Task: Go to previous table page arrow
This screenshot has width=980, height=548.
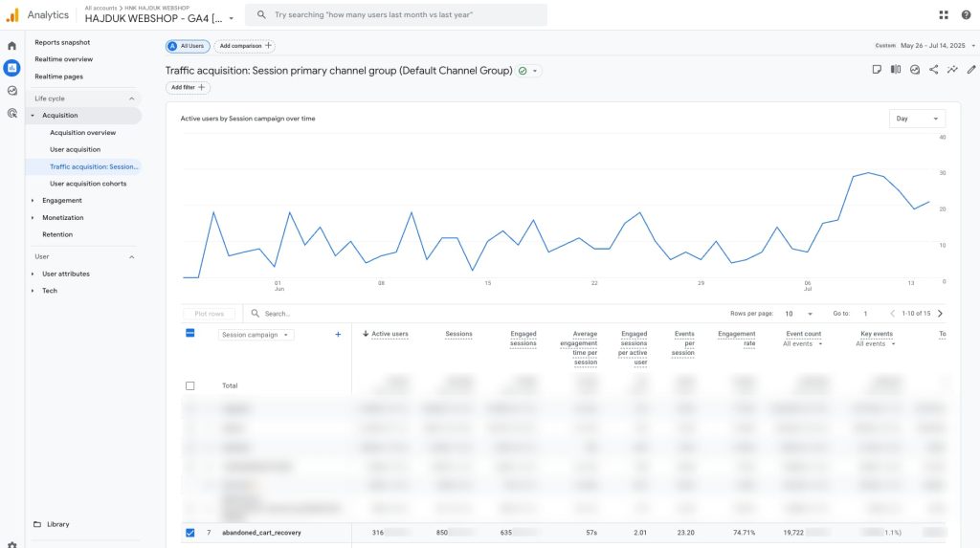Action: [893, 313]
